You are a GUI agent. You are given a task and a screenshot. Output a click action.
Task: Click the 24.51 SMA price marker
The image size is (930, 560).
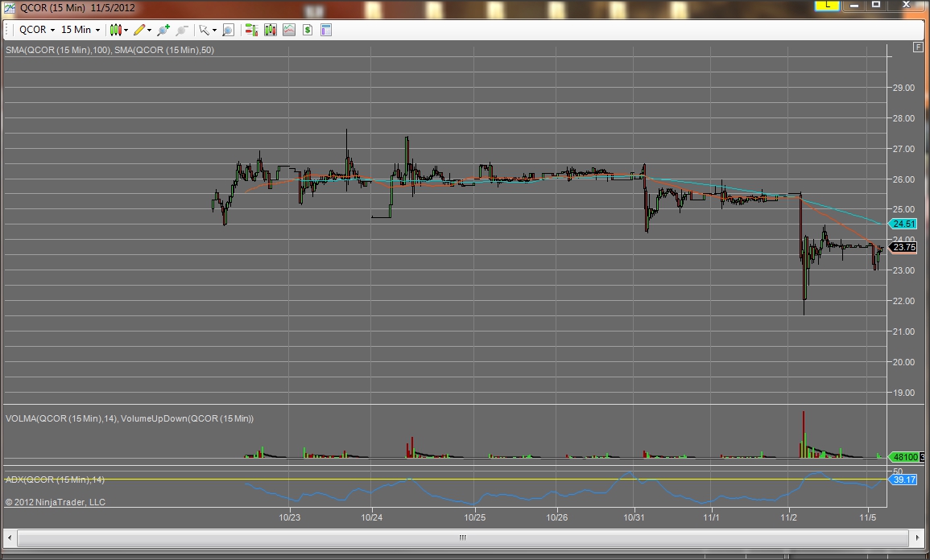(x=903, y=224)
